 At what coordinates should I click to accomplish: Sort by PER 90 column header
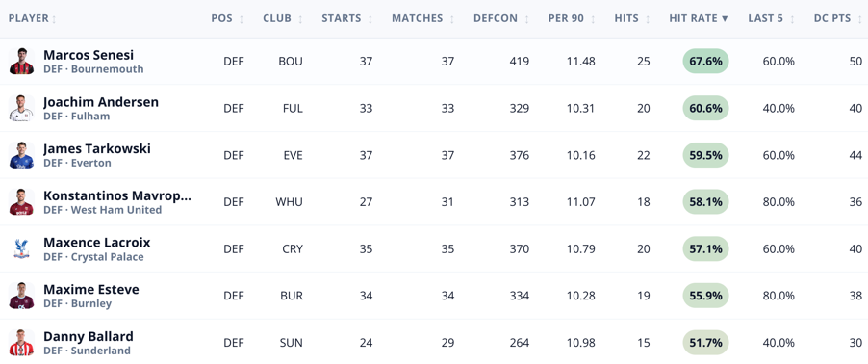(572, 18)
